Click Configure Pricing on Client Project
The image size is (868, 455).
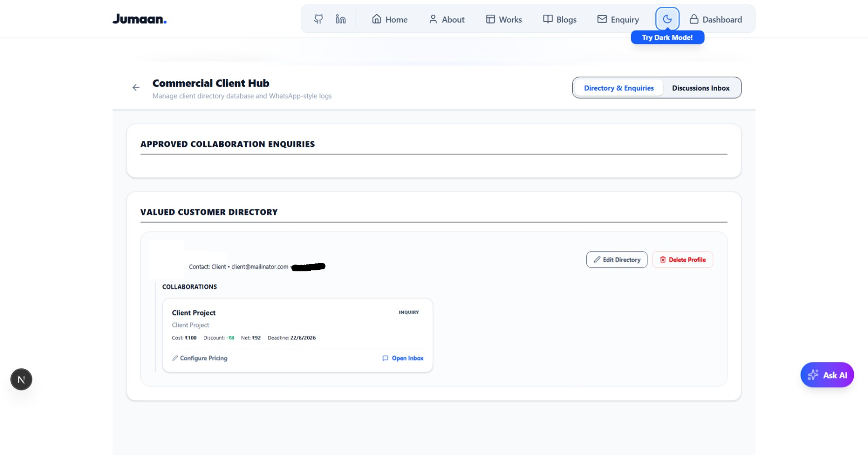tap(200, 358)
